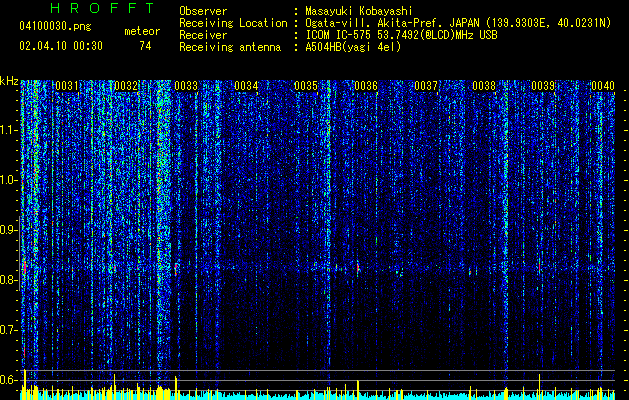This screenshot has width=629, height=400.
Task: Click the 0.6 kHz axis tick label
Action: pyautogui.click(x=9, y=380)
